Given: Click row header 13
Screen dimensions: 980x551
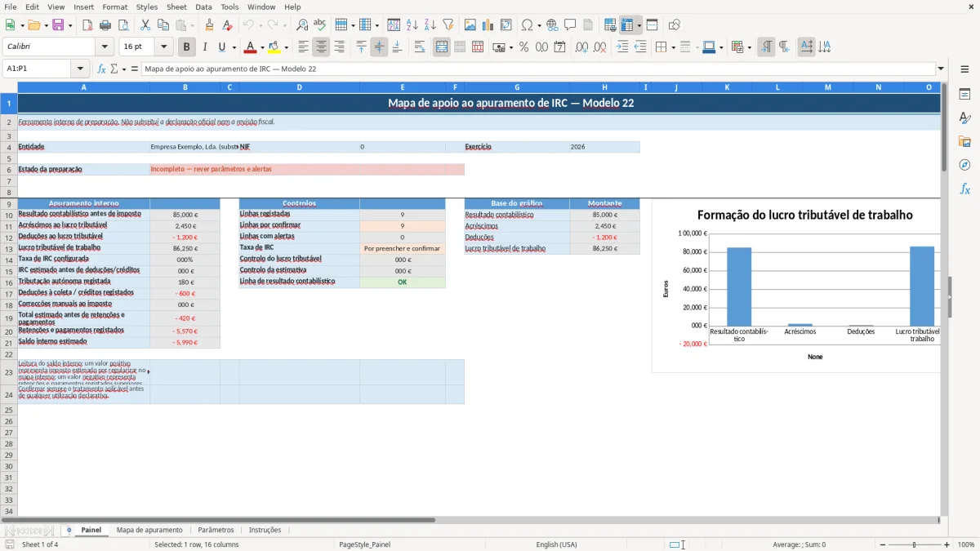Looking at the screenshot, I should [x=8, y=248].
